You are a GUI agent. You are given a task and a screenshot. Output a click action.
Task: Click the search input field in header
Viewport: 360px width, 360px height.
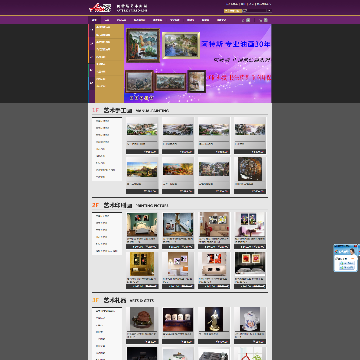(x=255, y=11)
